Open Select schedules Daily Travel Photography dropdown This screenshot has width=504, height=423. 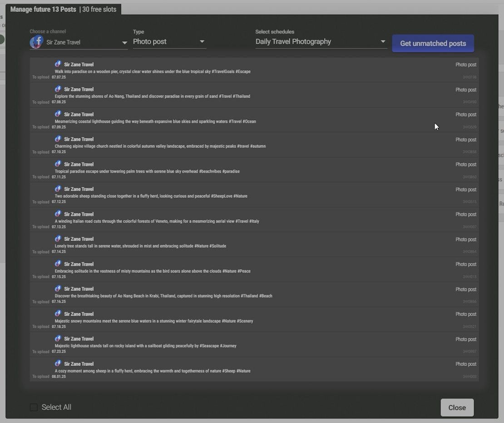pyautogui.click(x=383, y=42)
